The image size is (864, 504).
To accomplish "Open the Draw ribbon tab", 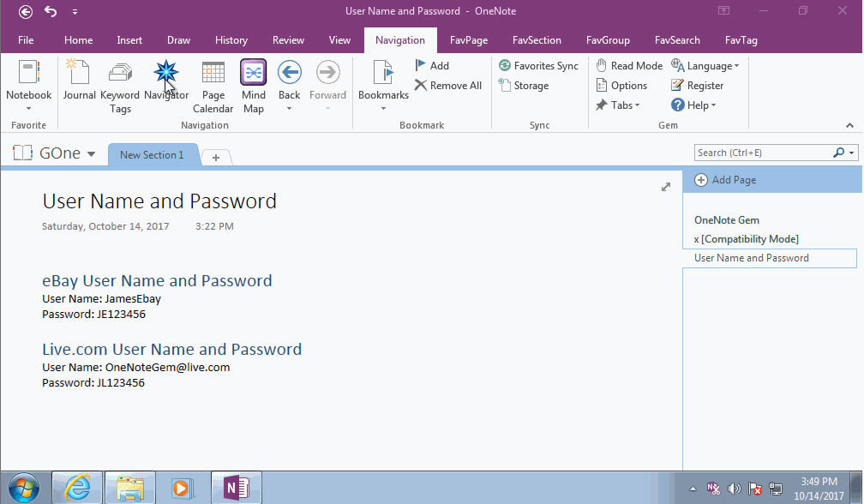I will click(x=178, y=40).
